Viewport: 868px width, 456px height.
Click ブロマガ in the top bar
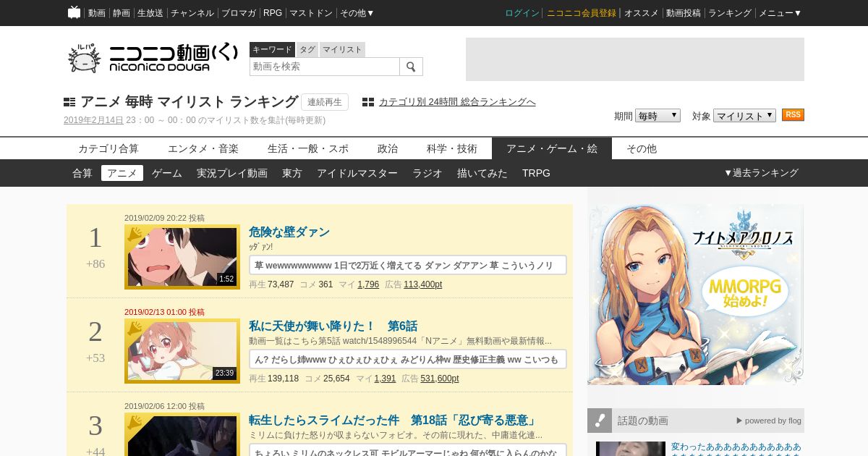pyautogui.click(x=239, y=13)
